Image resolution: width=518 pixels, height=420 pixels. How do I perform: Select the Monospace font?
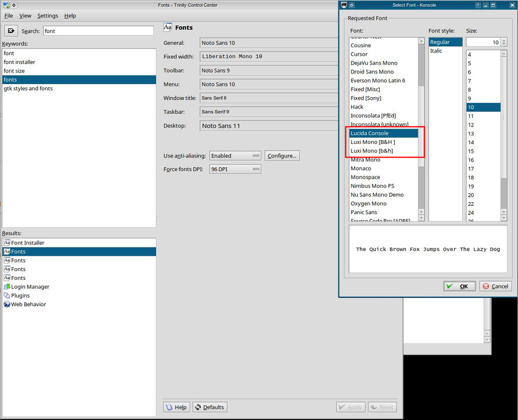[x=384, y=177]
